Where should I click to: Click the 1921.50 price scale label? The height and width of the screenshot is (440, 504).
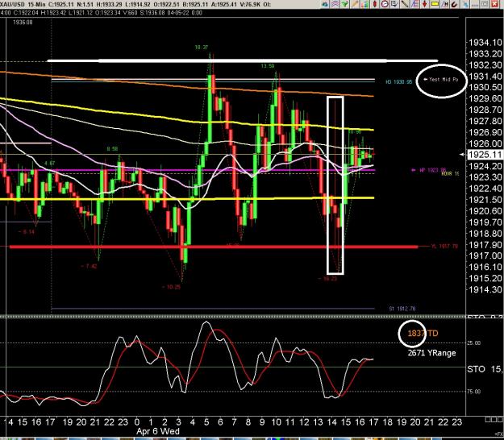[485, 200]
